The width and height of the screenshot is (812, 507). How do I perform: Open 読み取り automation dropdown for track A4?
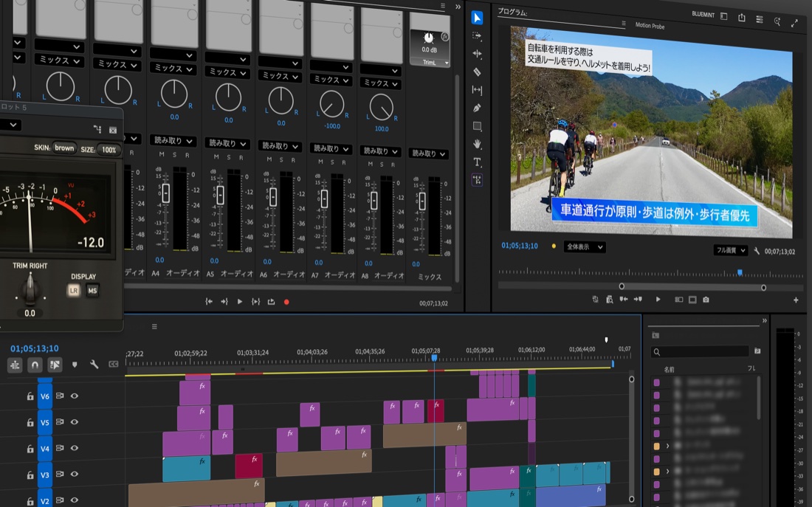point(173,140)
